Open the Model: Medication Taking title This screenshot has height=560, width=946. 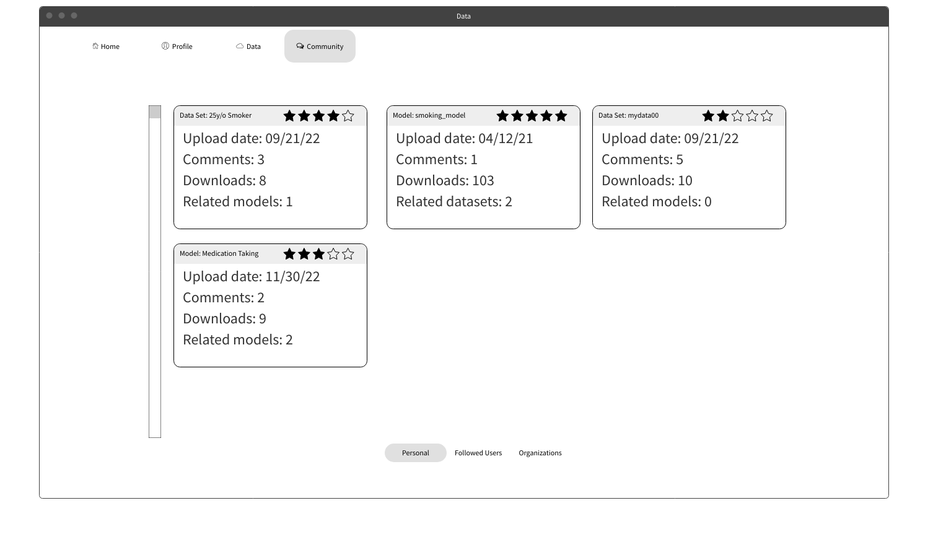click(219, 253)
